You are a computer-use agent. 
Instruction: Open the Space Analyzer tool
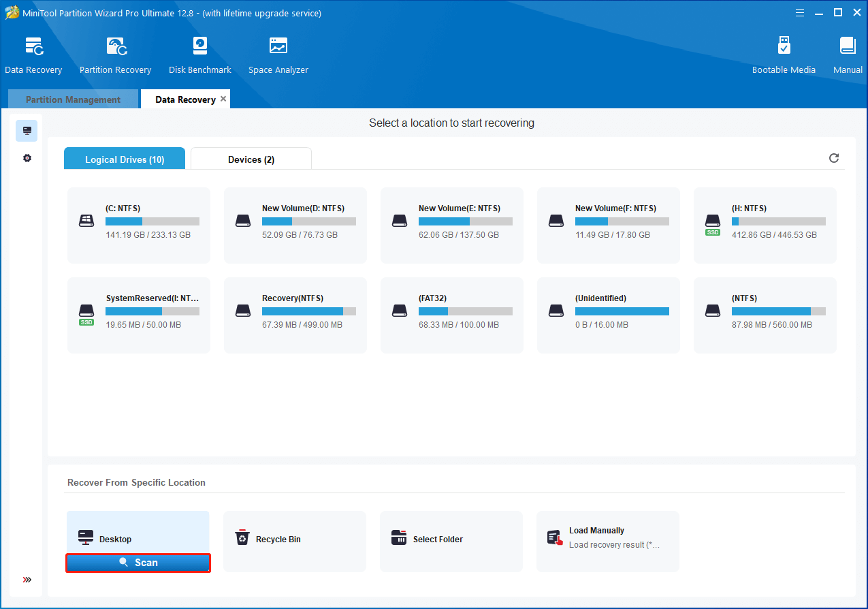coord(278,55)
